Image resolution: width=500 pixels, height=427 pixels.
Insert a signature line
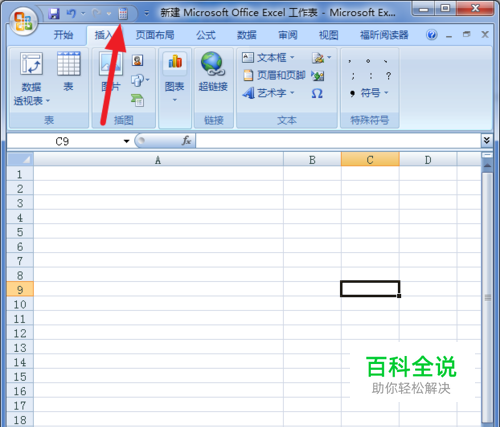tap(321, 58)
